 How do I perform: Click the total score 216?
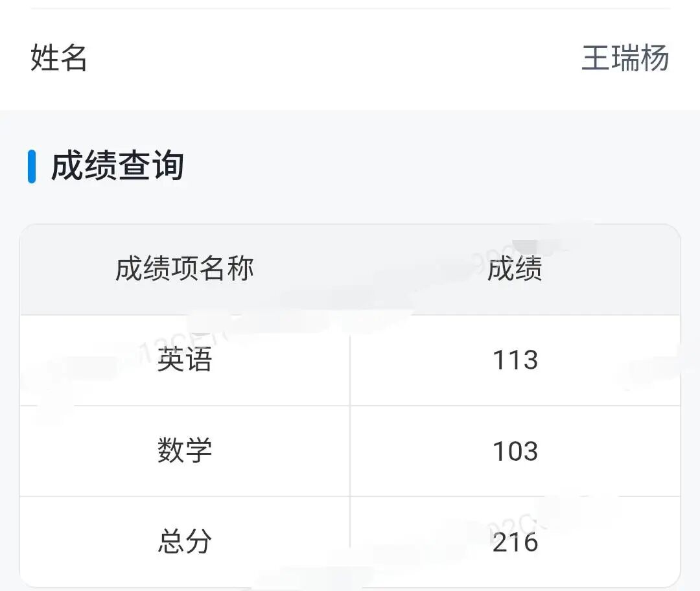515,542
